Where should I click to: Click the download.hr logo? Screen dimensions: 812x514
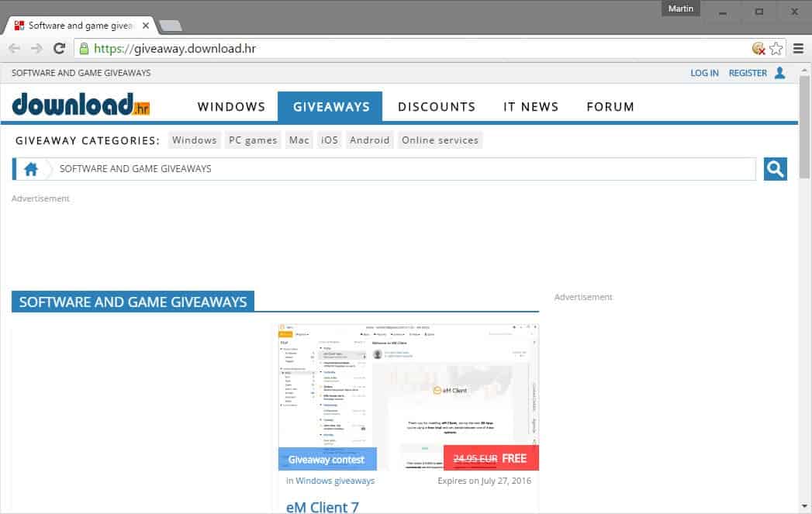(x=81, y=105)
